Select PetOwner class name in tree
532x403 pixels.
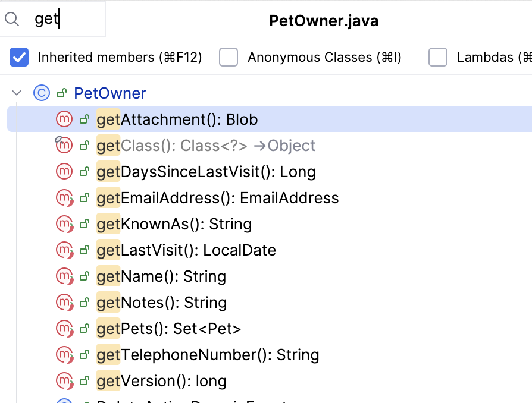[x=110, y=93]
